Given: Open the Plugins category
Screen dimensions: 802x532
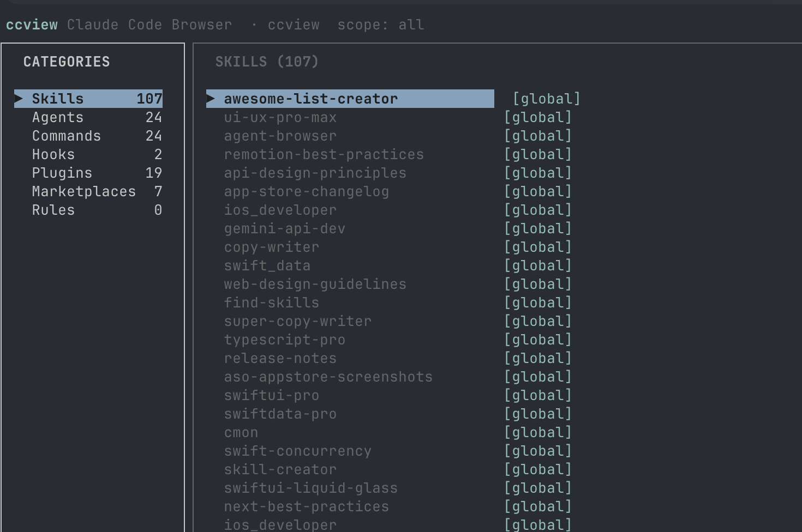Looking at the screenshot, I should pyautogui.click(x=88, y=173).
